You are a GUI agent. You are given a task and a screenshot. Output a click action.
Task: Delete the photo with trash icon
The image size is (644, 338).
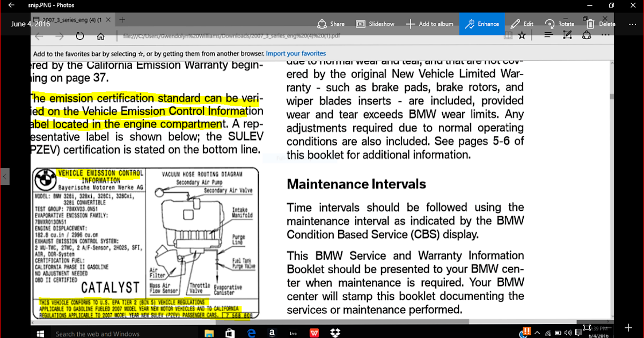click(601, 24)
